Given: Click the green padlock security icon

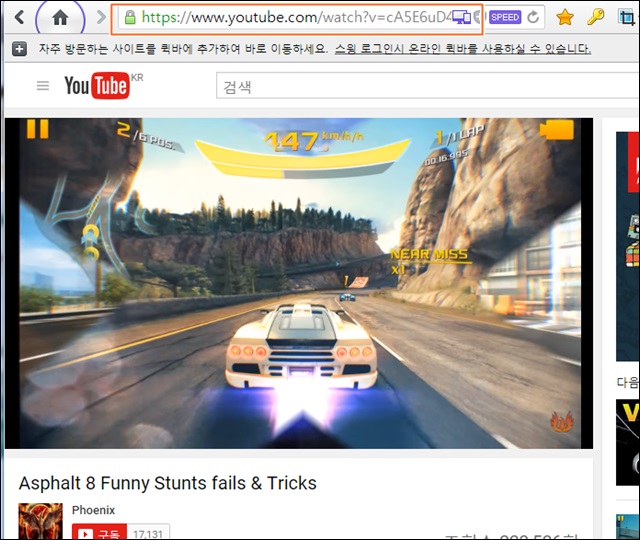Looking at the screenshot, I should coord(130,18).
